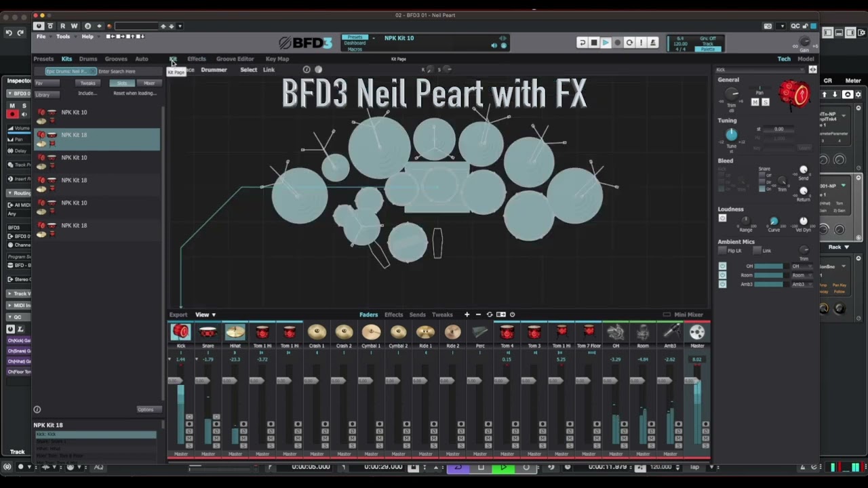Select the Tom 7 Floor channel icon
The image size is (868, 488).
coord(589,332)
